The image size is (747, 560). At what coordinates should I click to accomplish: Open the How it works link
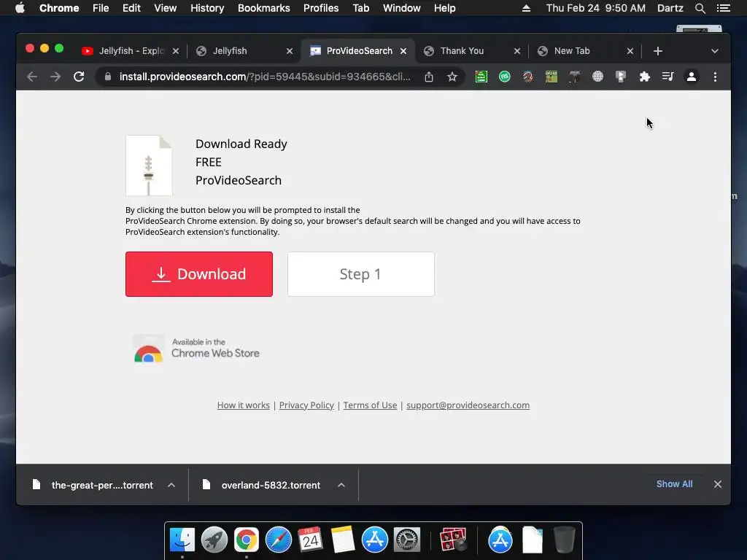[244, 405]
